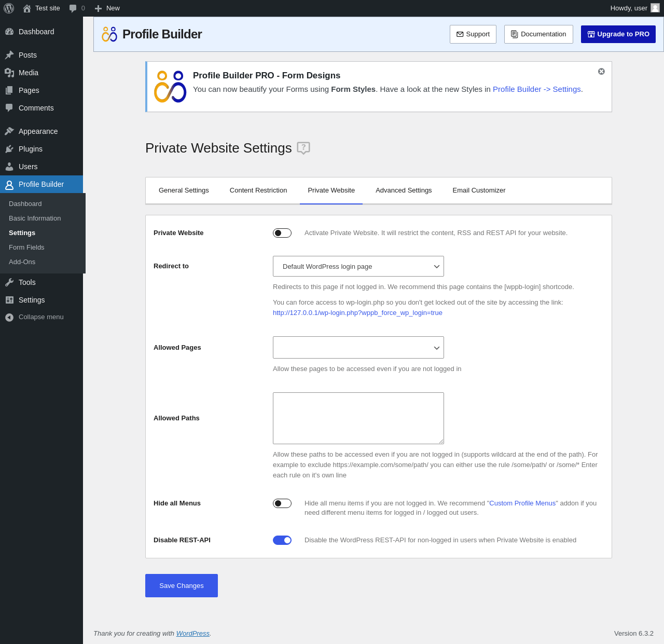664x644 pixels.
Task: Open Dashboard under Profile Builder submenu
Action: click(25, 204)
